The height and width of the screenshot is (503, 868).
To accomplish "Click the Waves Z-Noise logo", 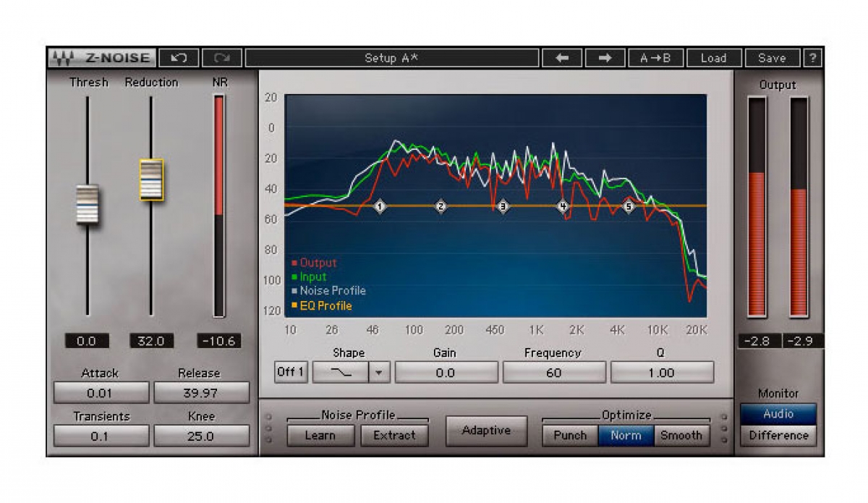I will click(101, 58).
